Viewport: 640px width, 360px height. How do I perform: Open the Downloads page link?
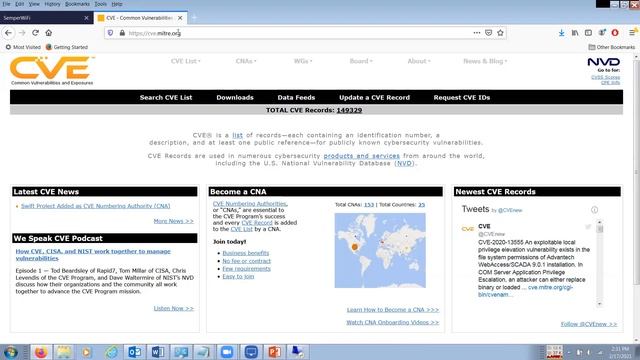click(x=235, y=98)
